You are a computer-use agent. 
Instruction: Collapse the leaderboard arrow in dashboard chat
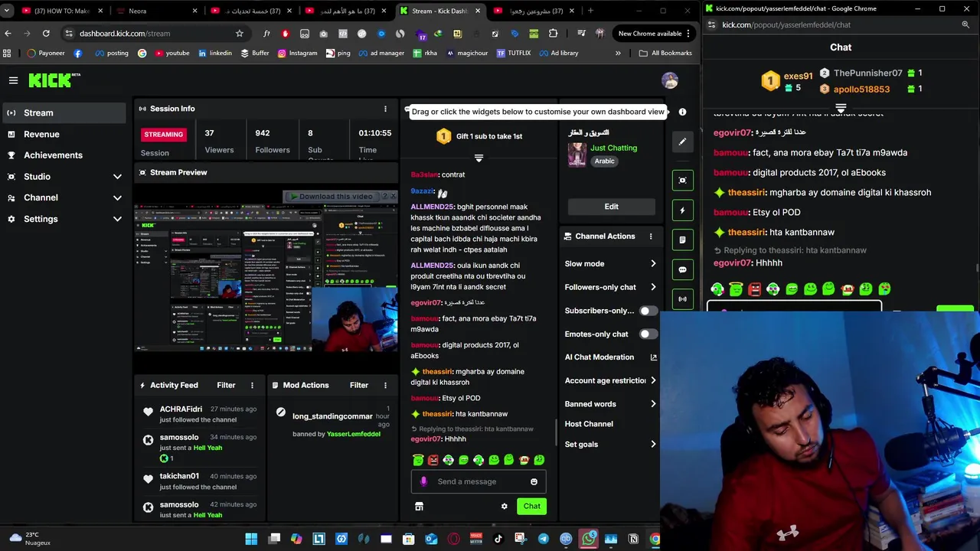coord(479,158)
